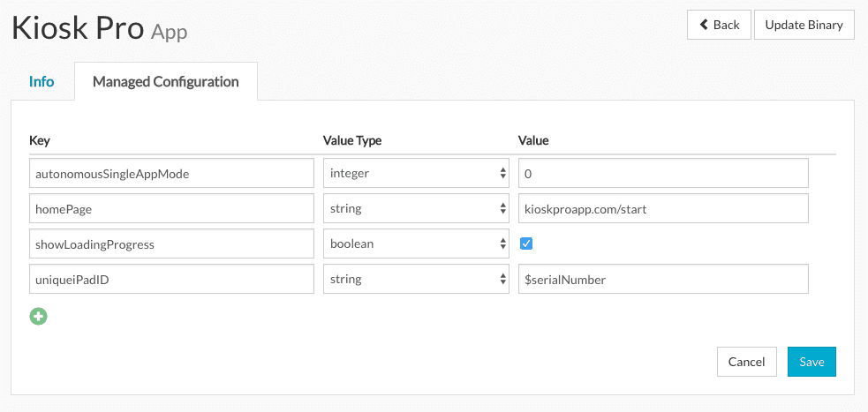Click the uniqueiPadID key field
The height and width of the screenshot is (412, 868).
coord(171,279)
